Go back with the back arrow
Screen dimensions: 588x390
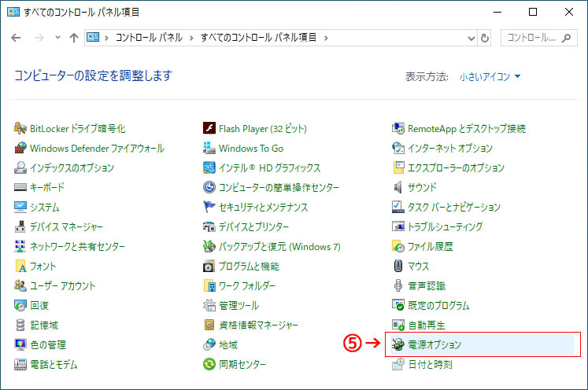pyautogui.click(x=16, y=38)
